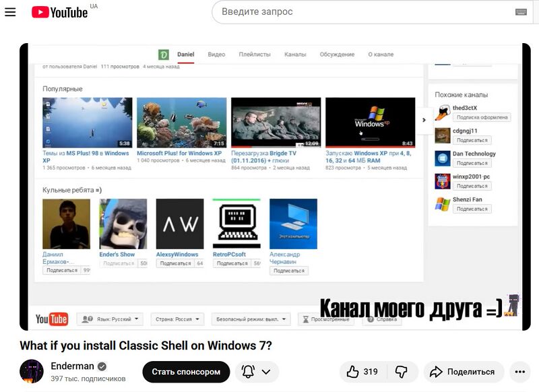Advance popular videos with right arrow
539x392 pixels.
tap(424, 120)
